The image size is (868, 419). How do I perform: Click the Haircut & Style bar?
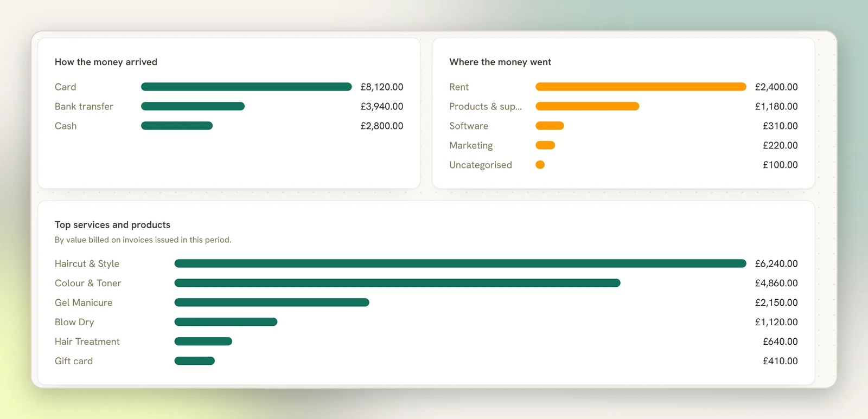click(x=460, y=263)
